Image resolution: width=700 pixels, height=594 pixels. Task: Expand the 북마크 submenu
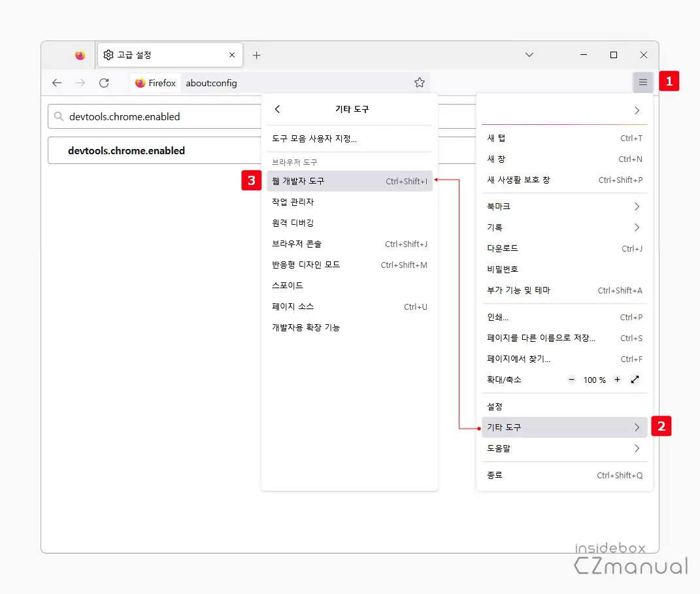click(x=565, y=206)
